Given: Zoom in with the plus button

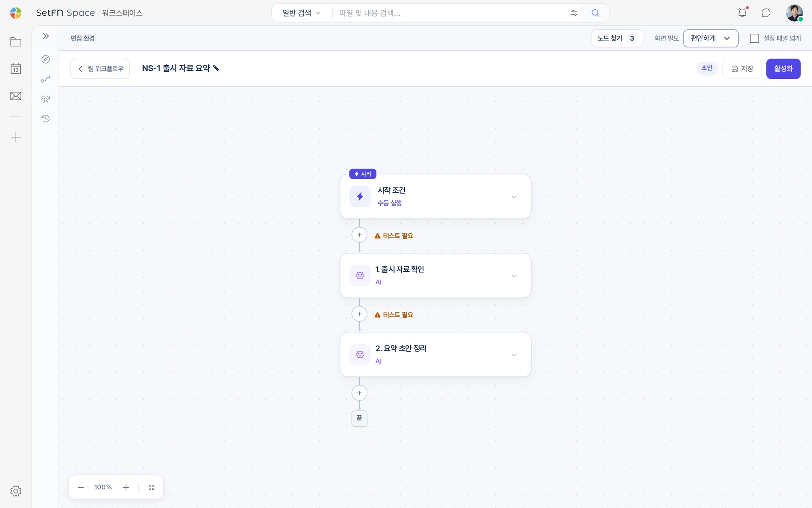Looking at the screenshot, I should [x=126, y=487].
